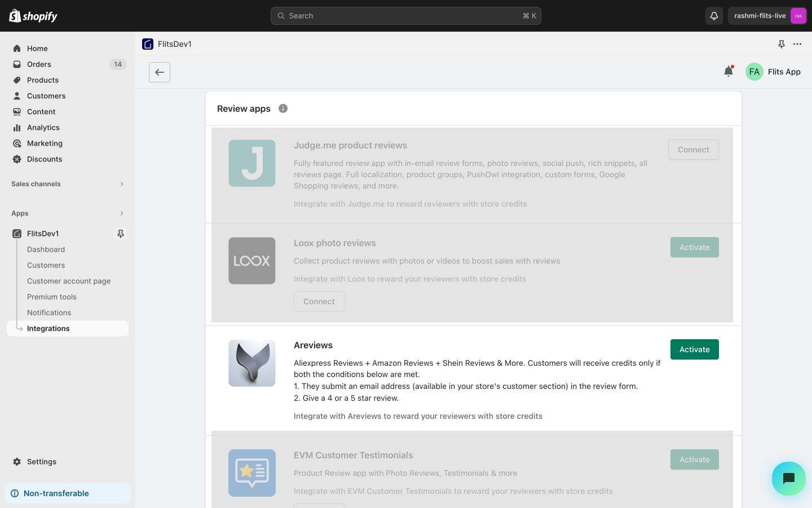Screen dimensions: 812x508
Task: Click the Activate button for Loox
Action: 695,247
